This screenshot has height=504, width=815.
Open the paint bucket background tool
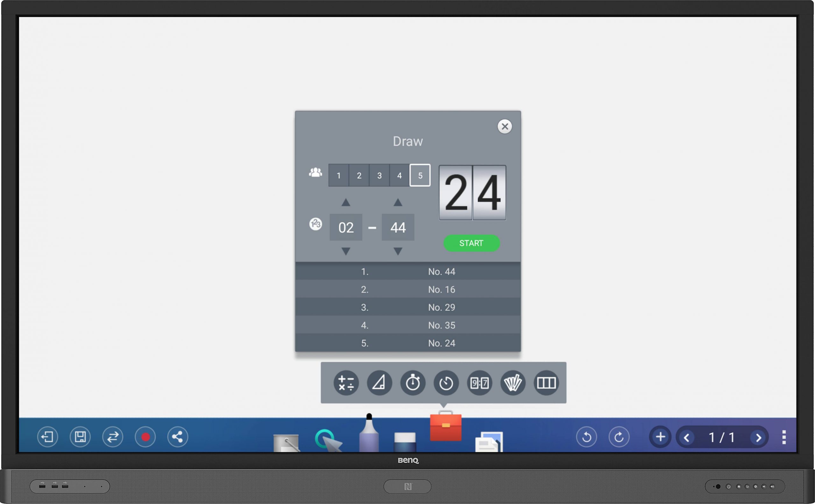(286, 443)
